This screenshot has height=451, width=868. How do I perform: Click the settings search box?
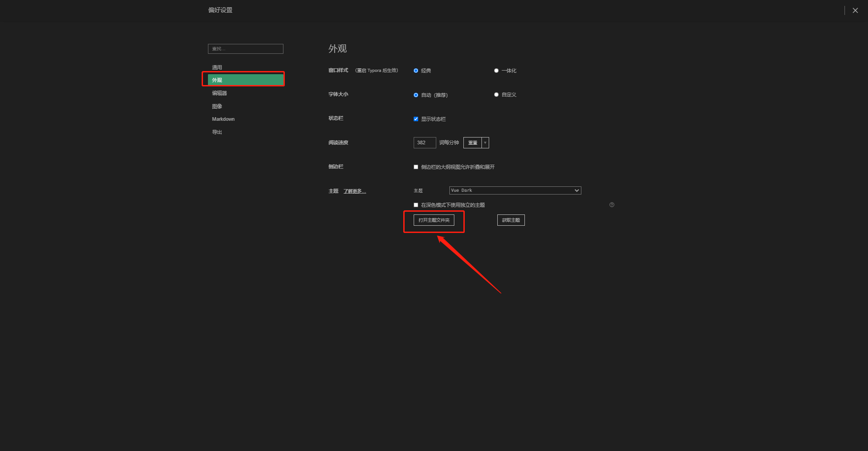pos(245,48)
